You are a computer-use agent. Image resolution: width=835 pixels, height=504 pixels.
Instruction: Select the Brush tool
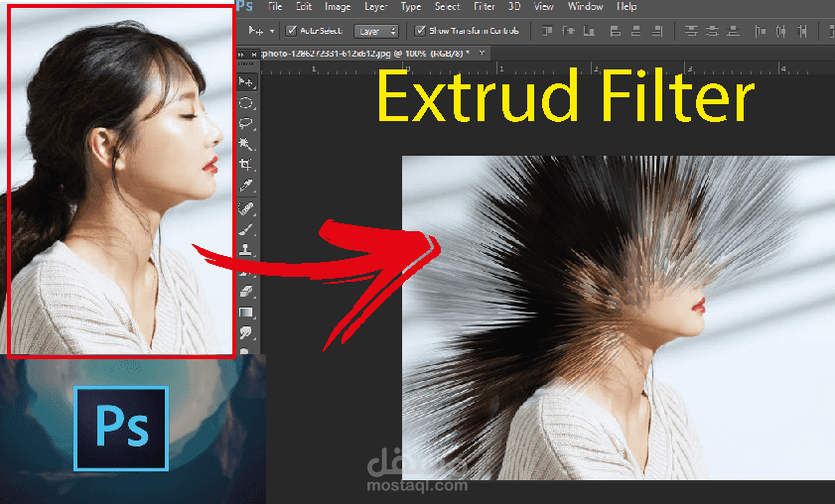click(x=246, y=229)
